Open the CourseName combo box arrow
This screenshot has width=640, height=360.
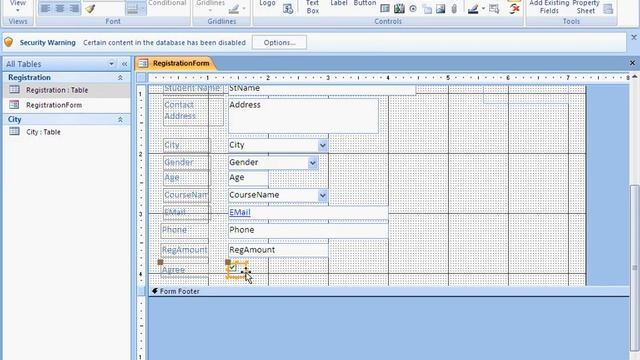pyautogui.click(x=323, y=196)
